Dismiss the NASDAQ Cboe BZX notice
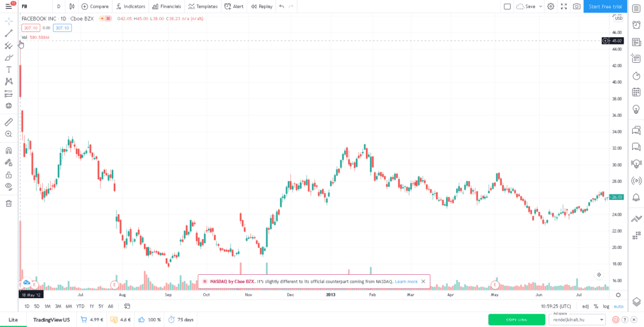 click(423, 281)
